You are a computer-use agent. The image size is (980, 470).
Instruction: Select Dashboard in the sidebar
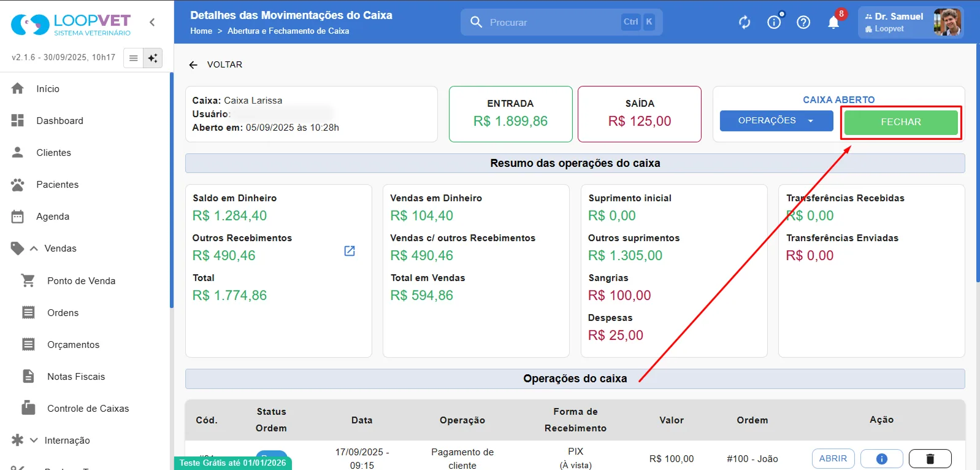click(59, 120)
